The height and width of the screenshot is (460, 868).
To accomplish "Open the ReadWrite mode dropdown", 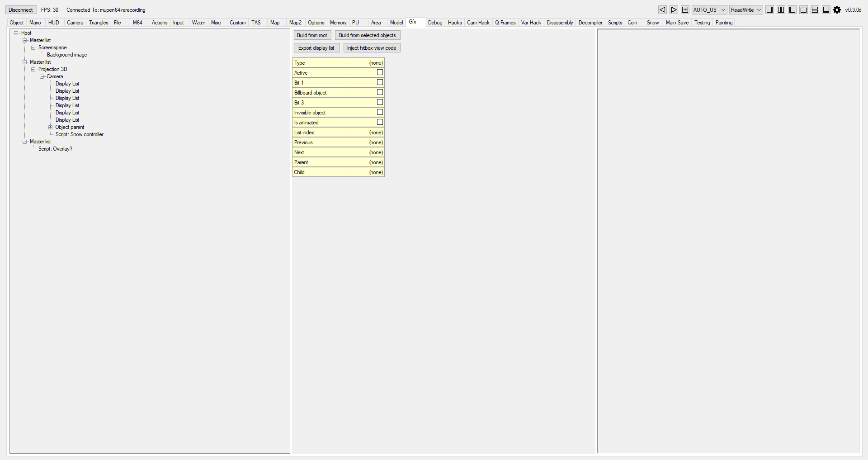I will click(746, 10).
